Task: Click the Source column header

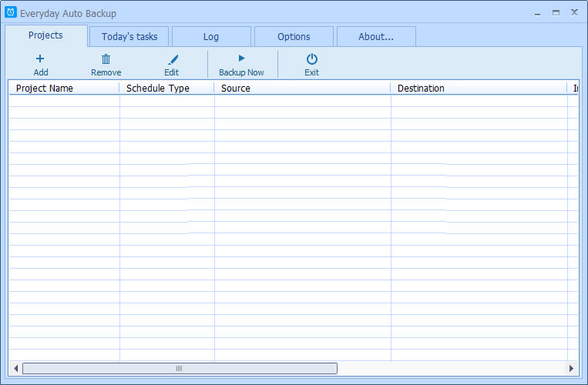Action: pos(302,88)
